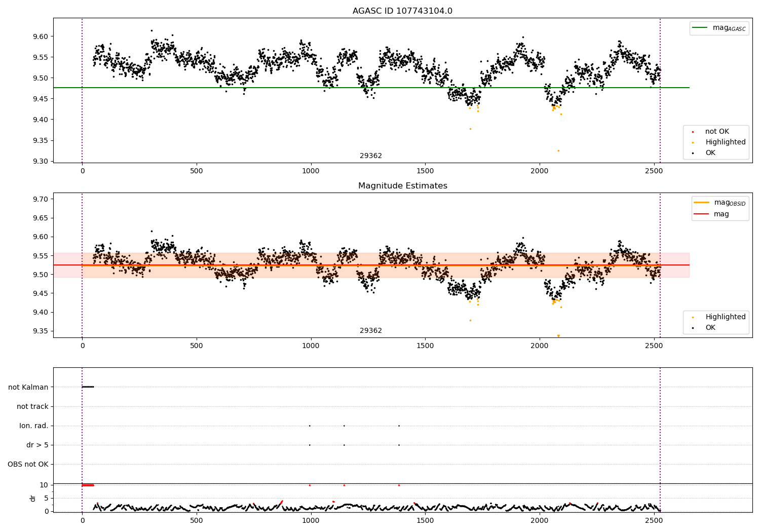Click the 'Ion. rad.' axis label

point(34,426)
